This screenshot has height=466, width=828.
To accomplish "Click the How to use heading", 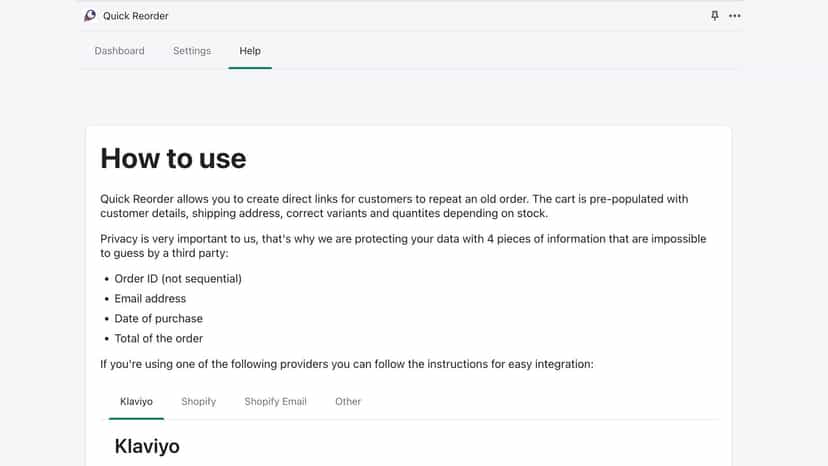I will pyautogui.click(x=173, y=159).
